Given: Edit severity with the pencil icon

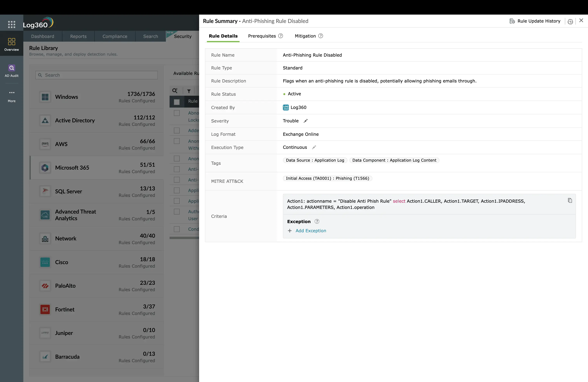Looking at the screenshot, I should (x=306, y=121).
